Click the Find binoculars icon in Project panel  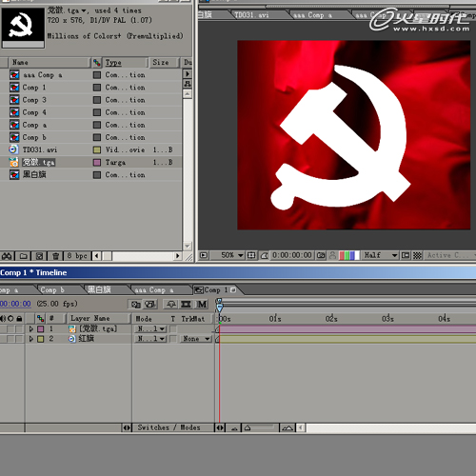[x=7, y=256]
